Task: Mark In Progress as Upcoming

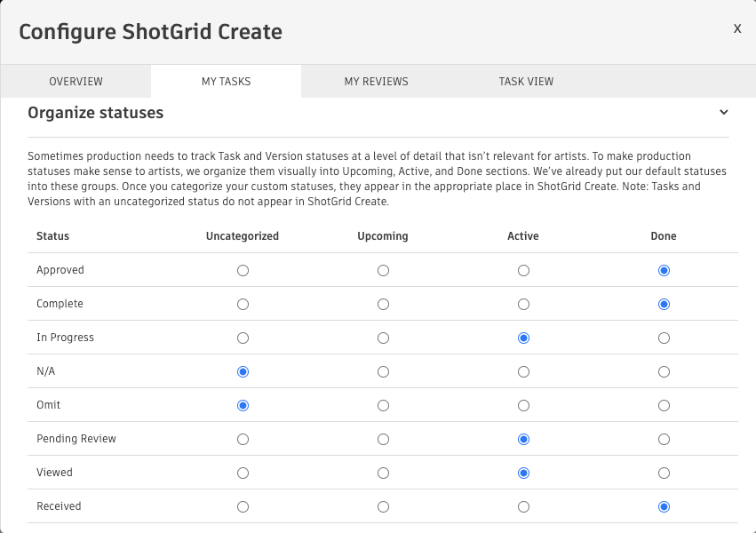Action: [383, 338]
